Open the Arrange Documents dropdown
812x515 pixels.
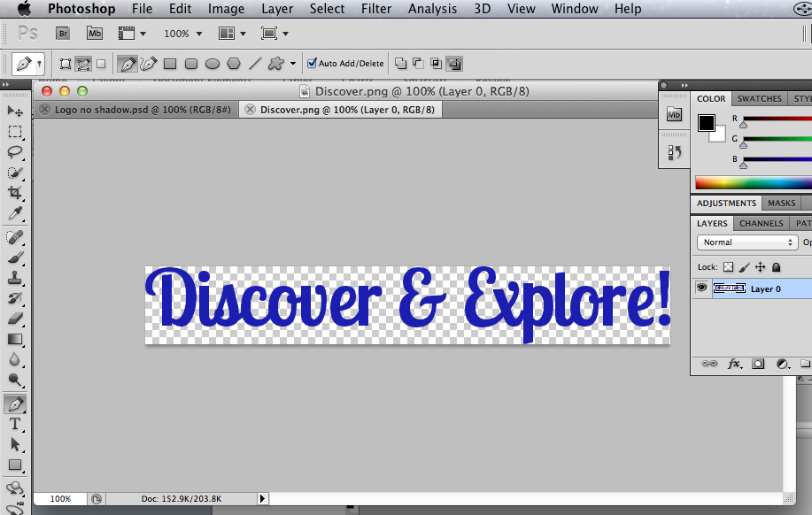tap(231, 33)
